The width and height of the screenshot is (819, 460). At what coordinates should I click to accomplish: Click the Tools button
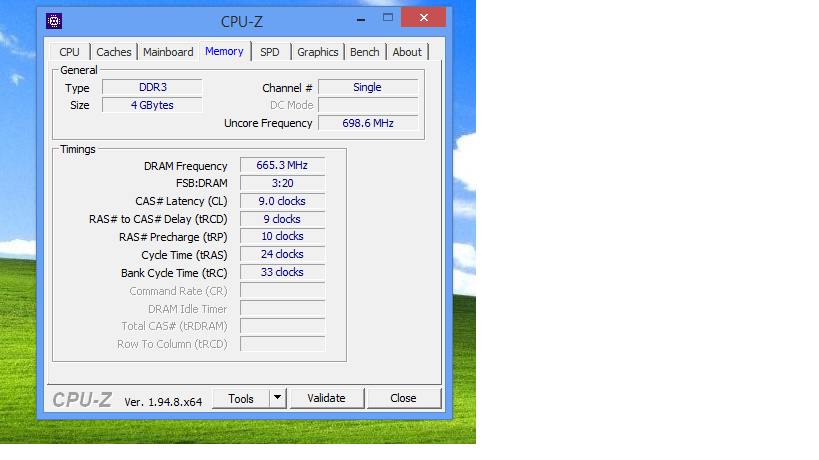pos(241,399)
